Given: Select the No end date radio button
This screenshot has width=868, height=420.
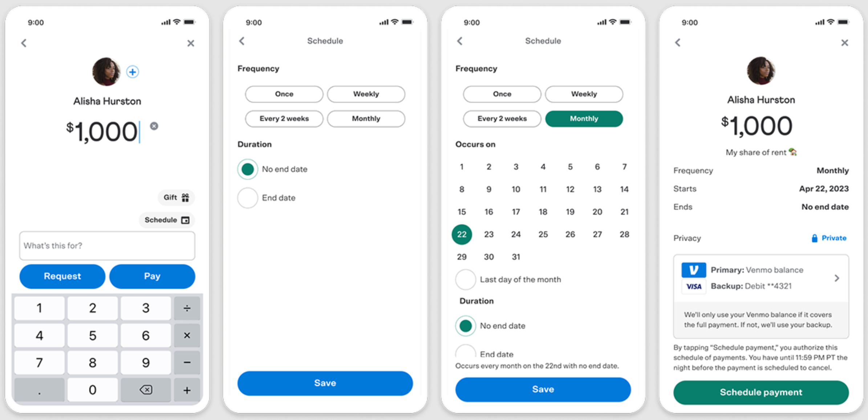Looking at the screenshot, I should [248, 168].
